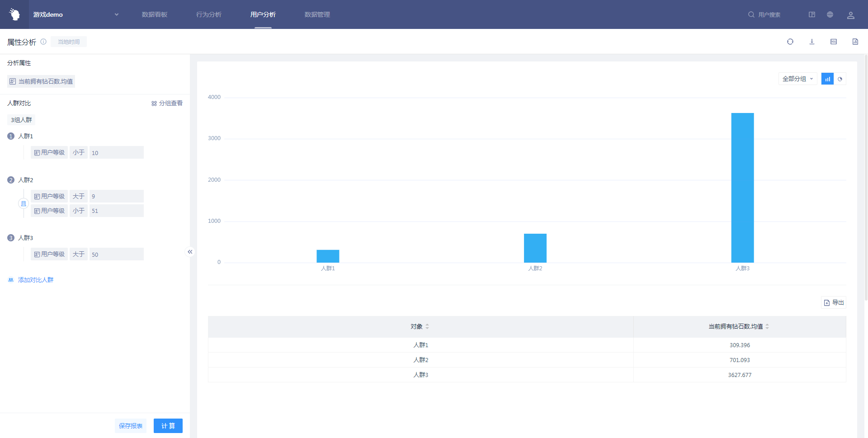868x438 pixels.
Task: Open the 行为分析 tab
Action: click(x=208, y=14)
